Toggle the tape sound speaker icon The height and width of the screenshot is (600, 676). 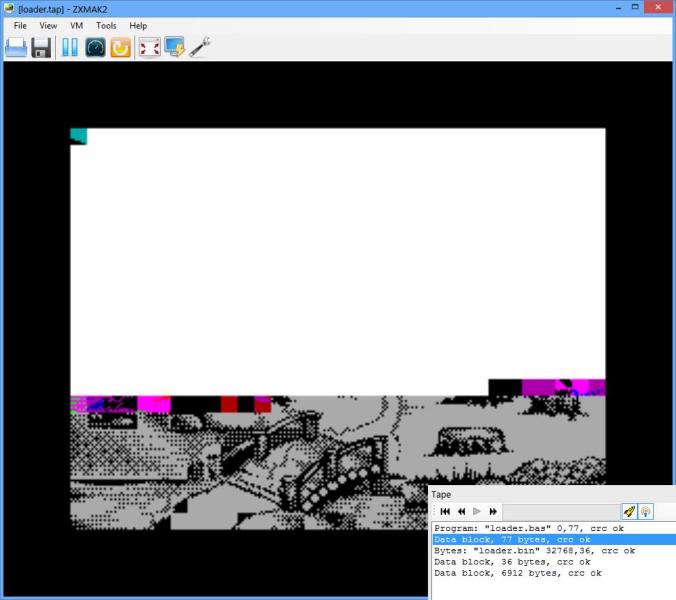[x=646, y=511]
